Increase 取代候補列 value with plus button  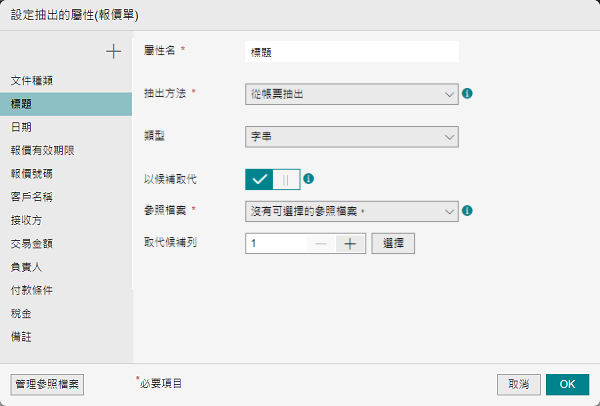click(x=350, y=243)
